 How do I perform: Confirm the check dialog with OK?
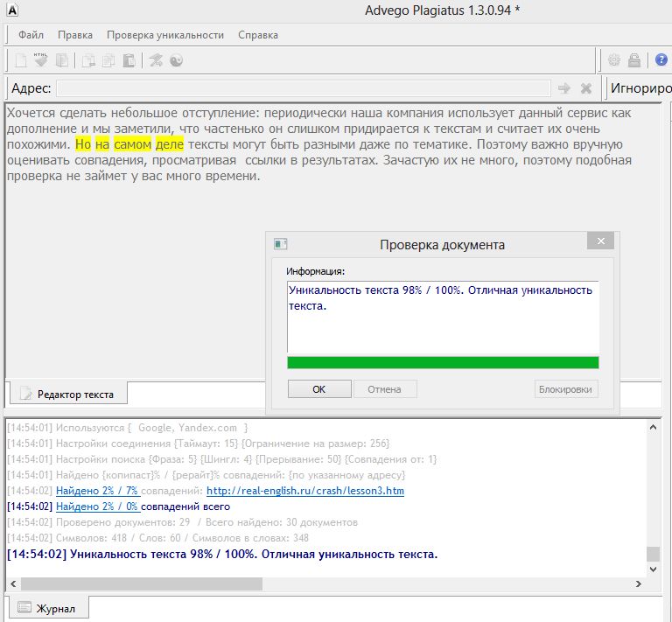click(319, 389)
